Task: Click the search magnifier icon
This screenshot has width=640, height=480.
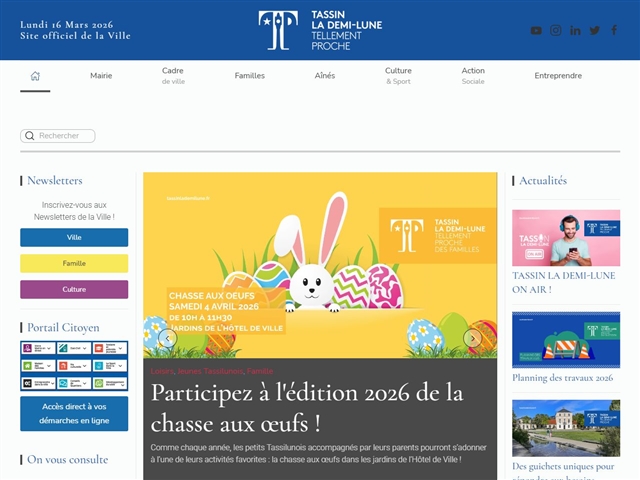Action: (29, 136)
